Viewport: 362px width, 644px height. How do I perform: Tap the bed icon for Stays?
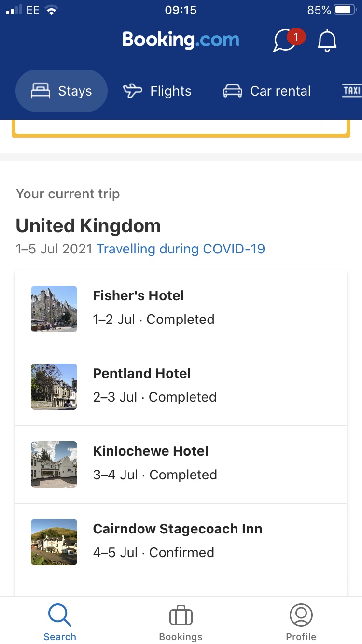pyautogui.click(x=41, y=91)
